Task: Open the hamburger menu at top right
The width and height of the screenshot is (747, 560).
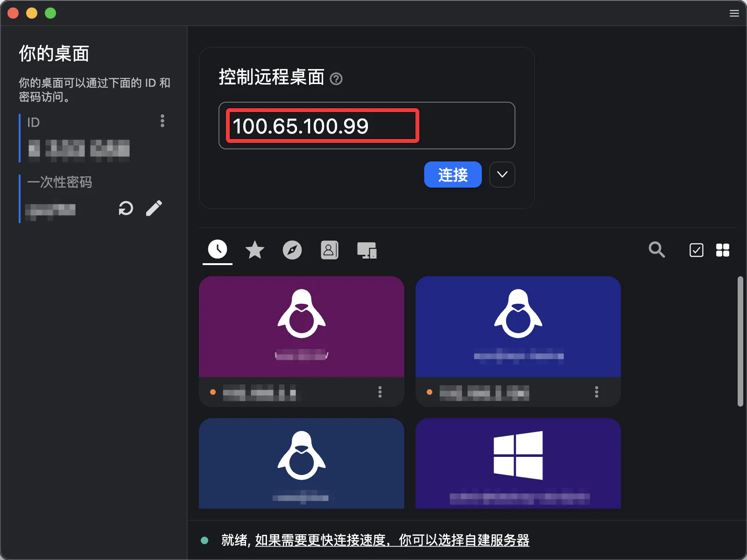Action: coord(734,13)
